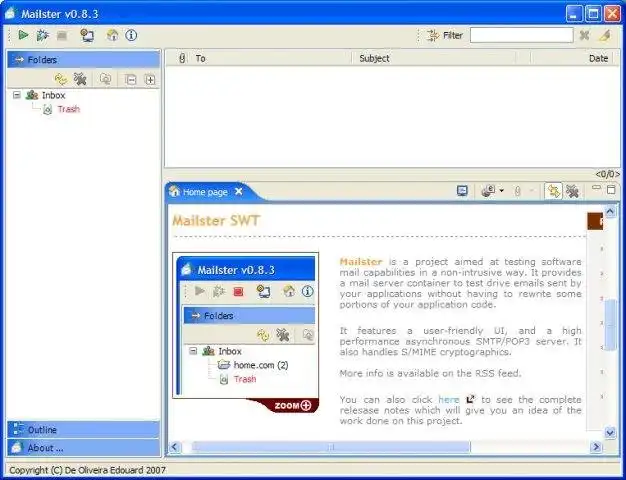Click the gray cross icon in Folders toolbar
This screenshot has width=626, height=480.
[80, 79]
